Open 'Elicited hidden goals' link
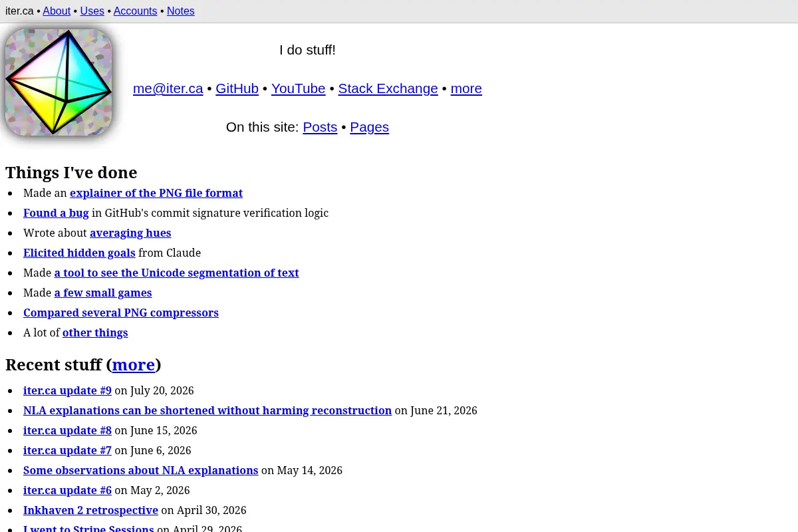798x532 pixels. tap(79, 253)
